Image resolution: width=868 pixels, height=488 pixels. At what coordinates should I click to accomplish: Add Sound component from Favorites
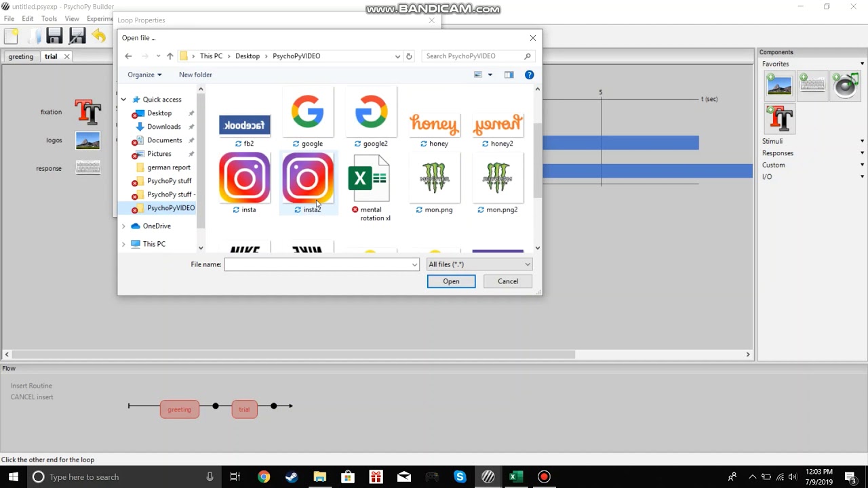tap(846, 85)
